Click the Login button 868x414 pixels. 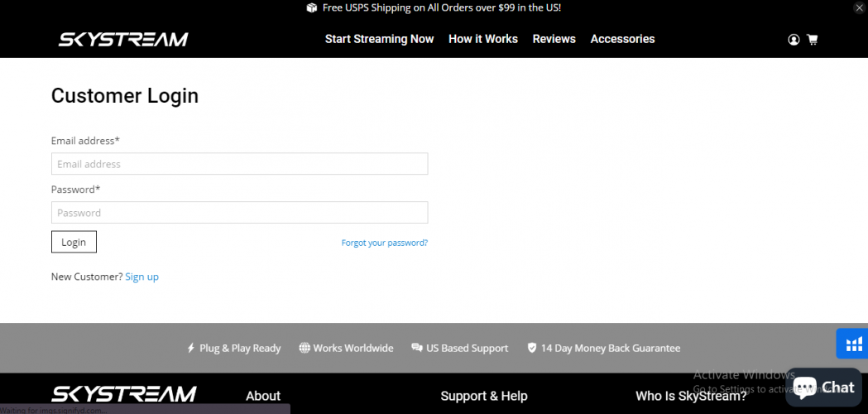[74, 243]
